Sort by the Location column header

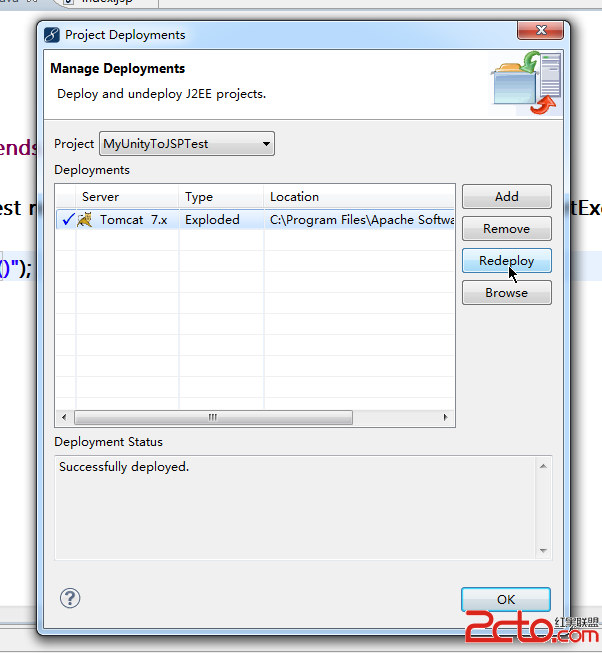pos(359,197)
